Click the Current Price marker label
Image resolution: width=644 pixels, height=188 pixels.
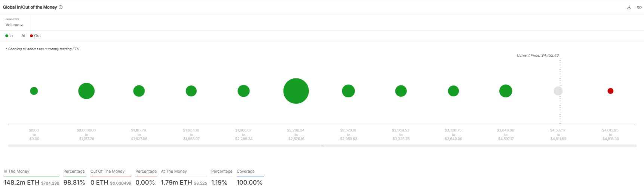coord(537,55)
